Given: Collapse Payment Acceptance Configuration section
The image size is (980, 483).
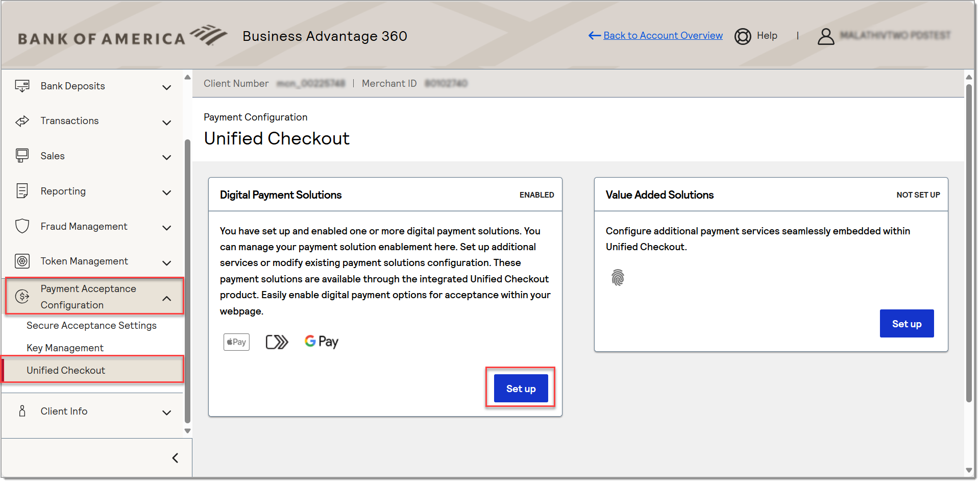Looking at the screenshot, I should point(166,298).
